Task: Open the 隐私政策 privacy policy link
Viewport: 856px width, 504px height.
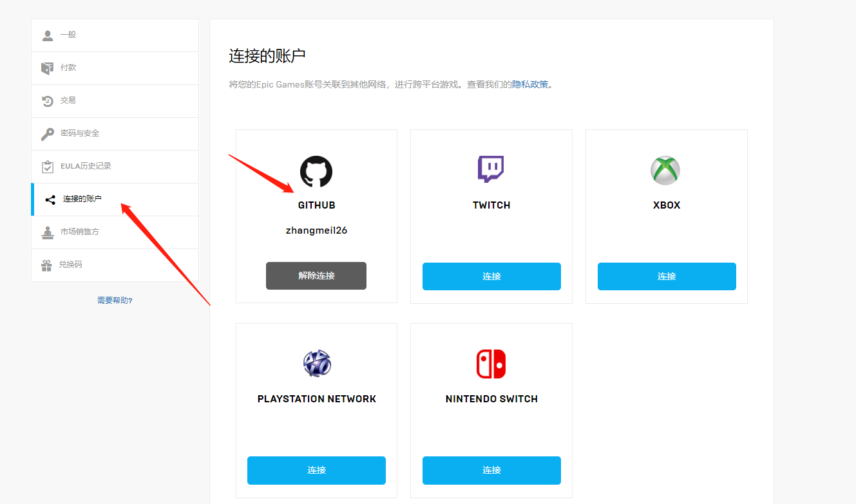Action: [x=530, y=84]
